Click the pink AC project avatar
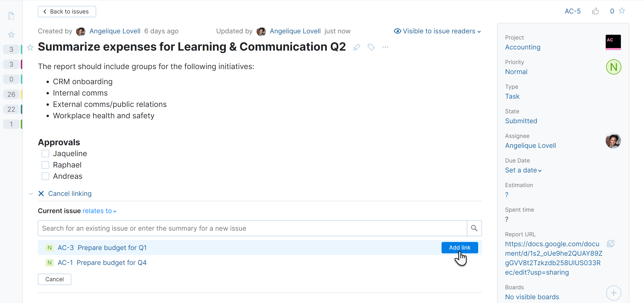The image size is (644, 303). [613, 42]
